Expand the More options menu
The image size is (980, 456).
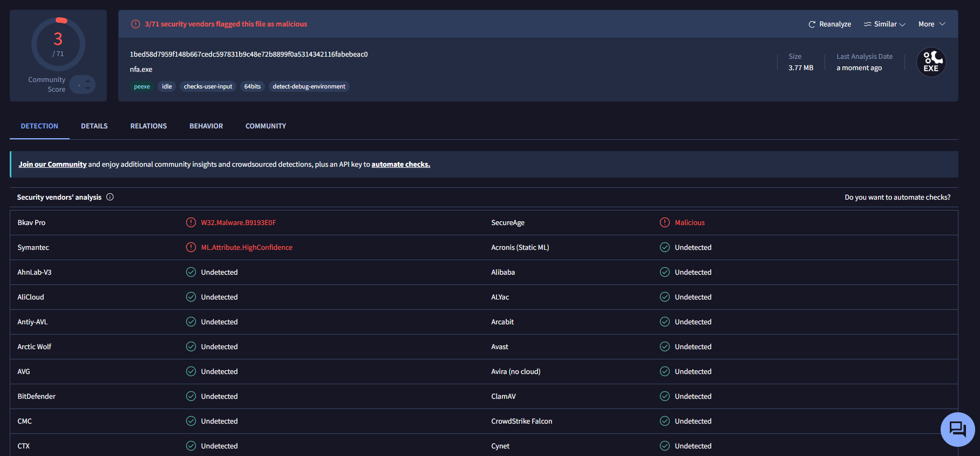932,24
